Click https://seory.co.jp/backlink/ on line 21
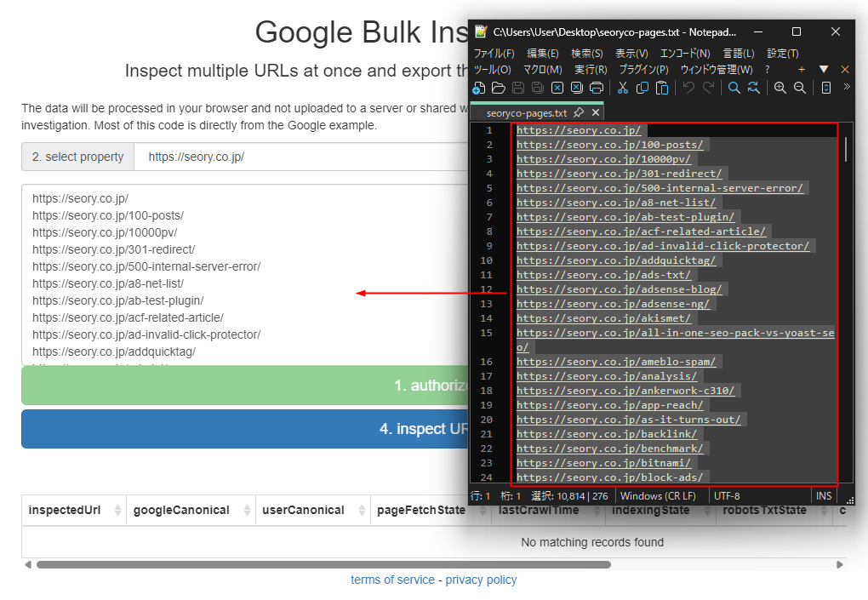Viewport: 868px width, 600px height. click(x=607, y=434)
